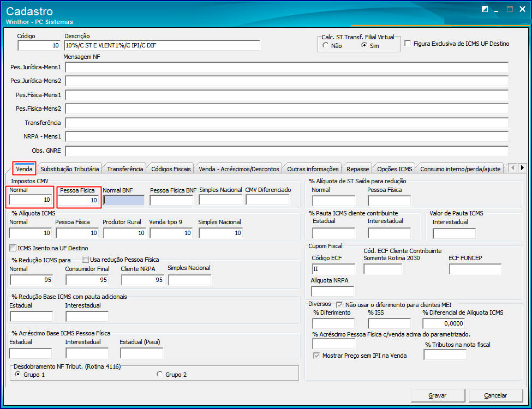Click the Código ECF field

click(x=333, y=269)
